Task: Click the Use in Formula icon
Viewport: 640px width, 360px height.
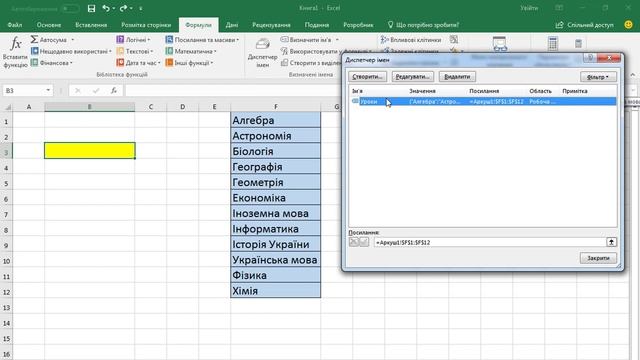Action: pyautogui.click(x=284, y=51)
